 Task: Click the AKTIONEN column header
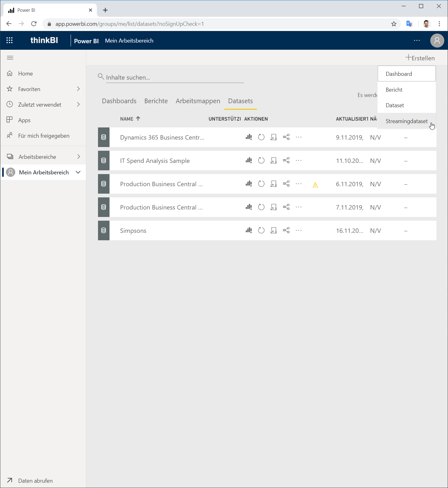tap(256, 119)
